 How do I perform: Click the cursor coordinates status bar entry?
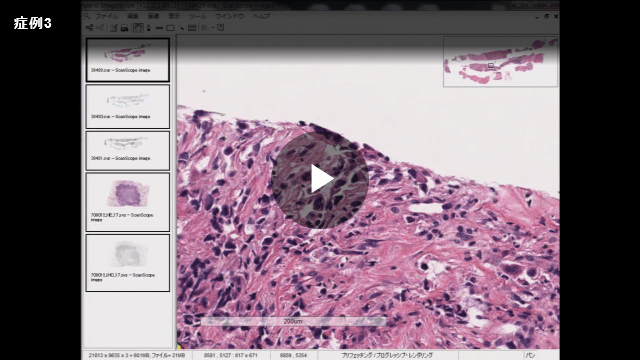[293, 356]
